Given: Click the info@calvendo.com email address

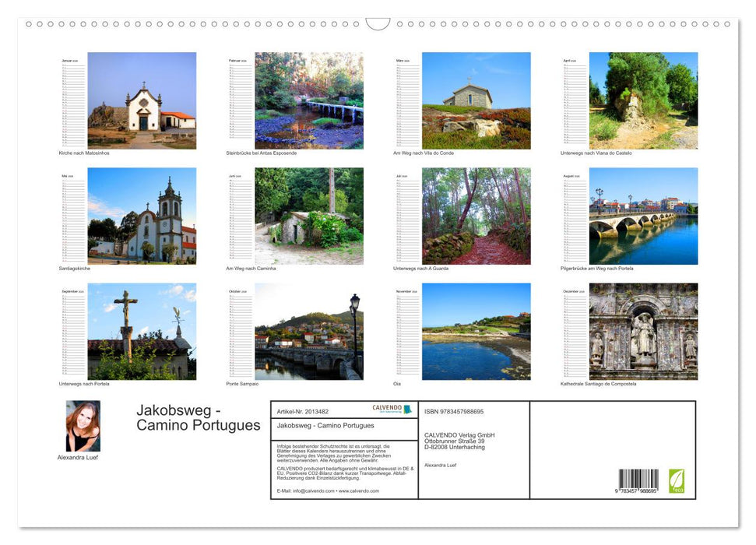Looking at the screenshot, I should click(314, 491).
